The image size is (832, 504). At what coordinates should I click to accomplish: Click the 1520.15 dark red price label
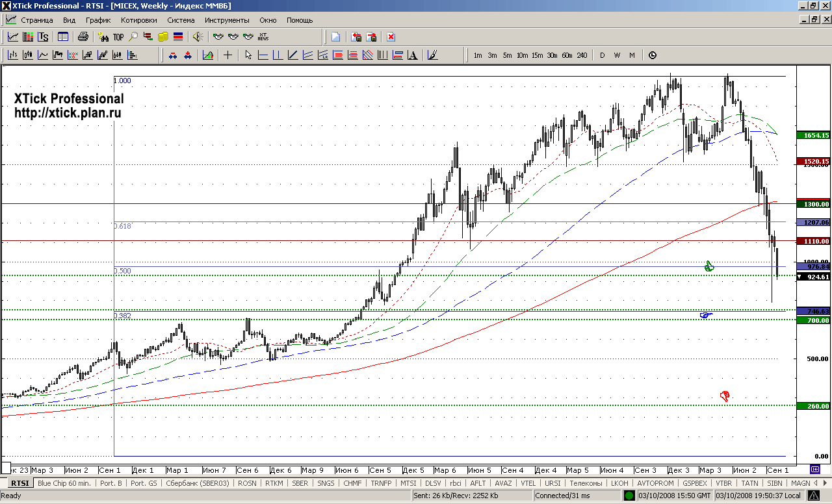point(813,161)
